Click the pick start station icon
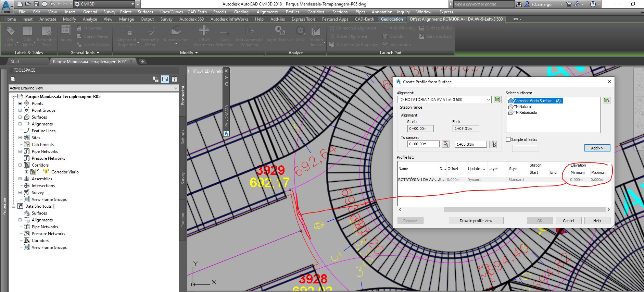This screenshot has height=292, width=644. pyautogui.click(x=445, y=144)
